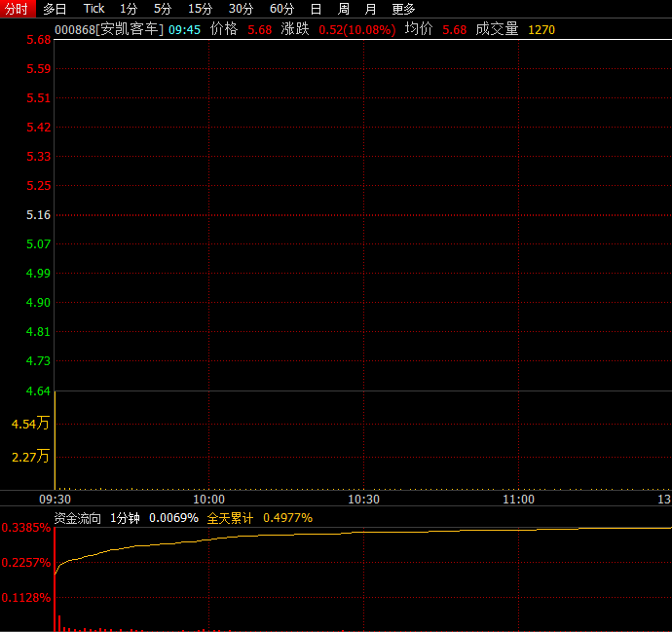The width and height of the screenshot is (672, 632).
Task: Open the 更多 more periods menu
Action: pos(404,9)
